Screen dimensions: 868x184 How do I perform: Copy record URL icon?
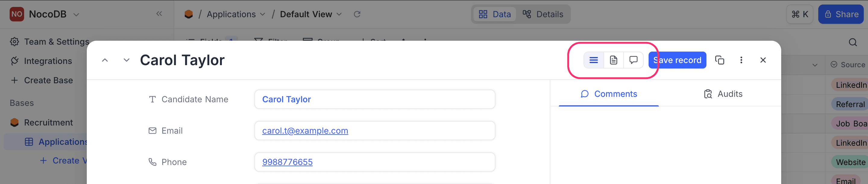coord(719,60)
